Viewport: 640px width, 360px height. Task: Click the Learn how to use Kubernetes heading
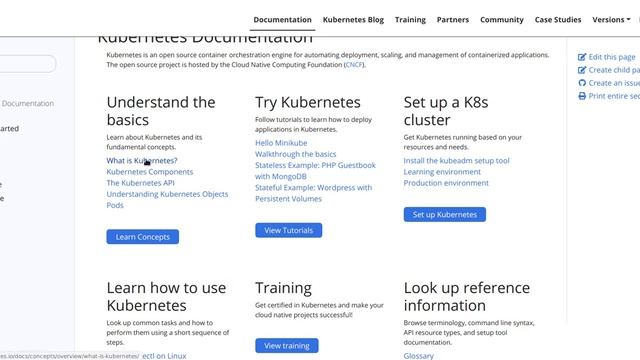tap(166, 297)
